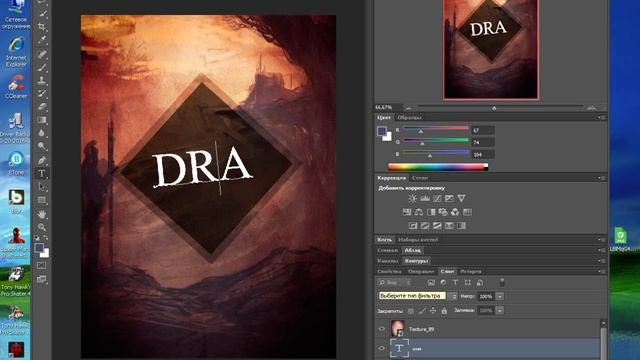Select the Healing Brush tool
Screen dimensions: 640x360
(x=42, y=53)
